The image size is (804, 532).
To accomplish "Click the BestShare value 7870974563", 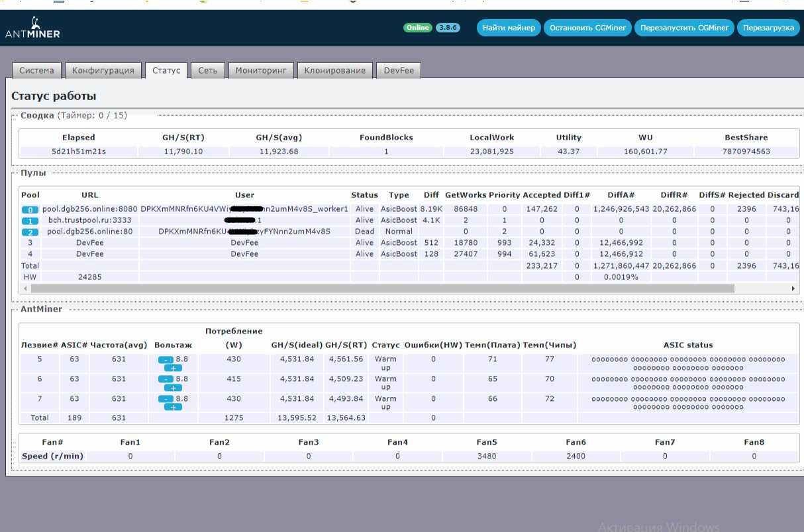I will click(746, 152).
